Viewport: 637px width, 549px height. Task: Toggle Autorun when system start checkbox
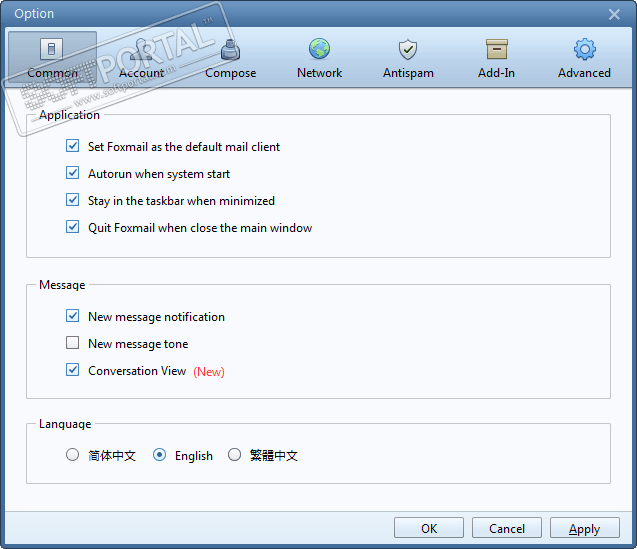[x=73, y=173]
